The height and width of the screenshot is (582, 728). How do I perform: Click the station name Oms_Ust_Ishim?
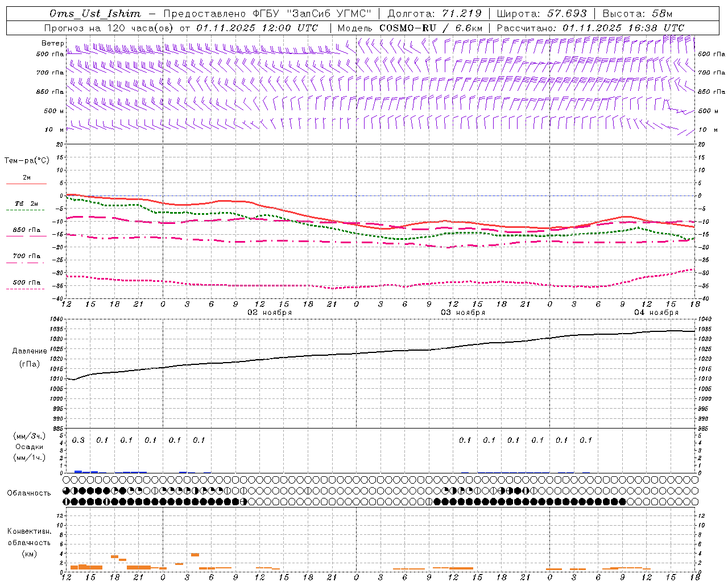pos(95,14)
